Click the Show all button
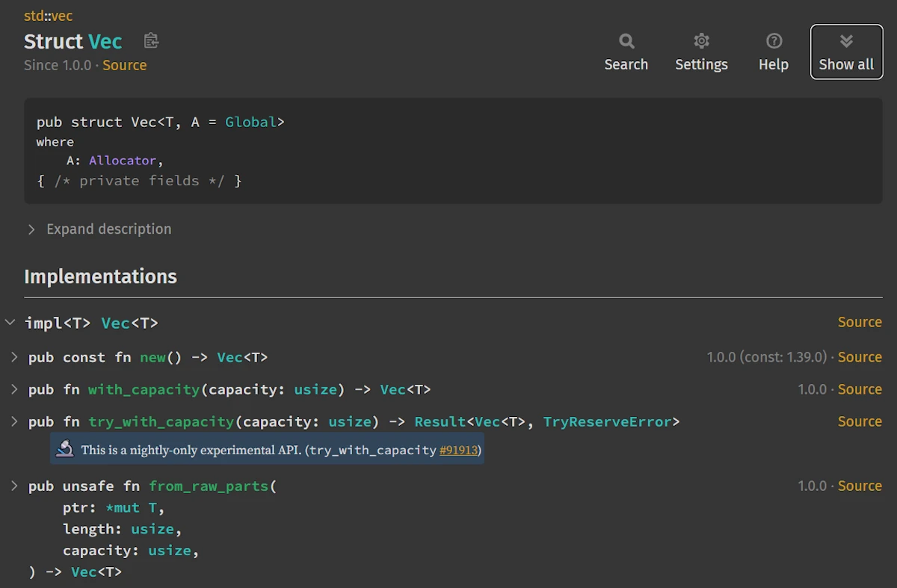 (846, 52)
